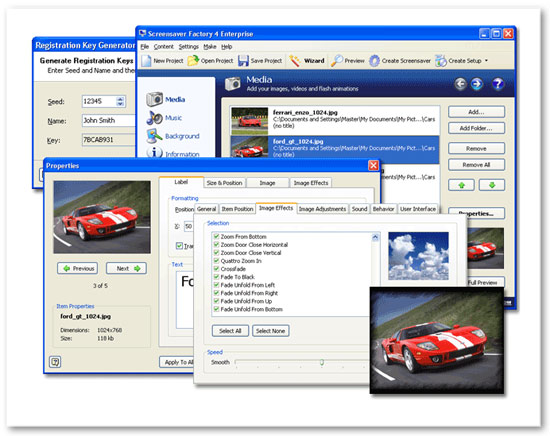
Task: Toggle Quattro Zoom In effect
Action: (216, 261)
